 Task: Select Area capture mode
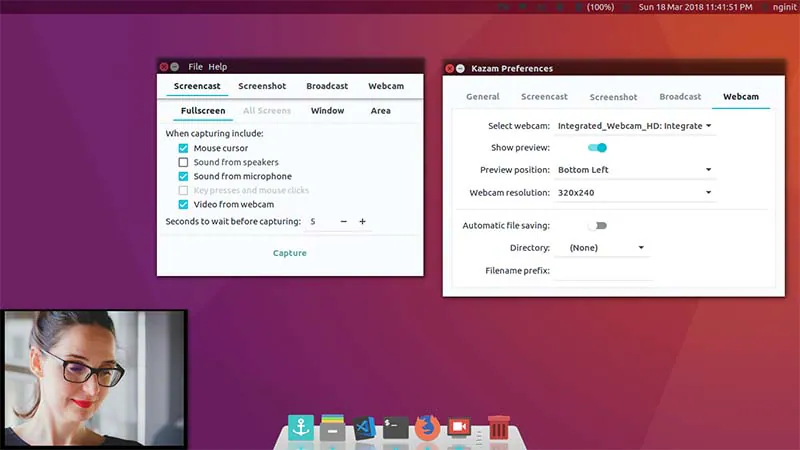click(x=381, y=111)
